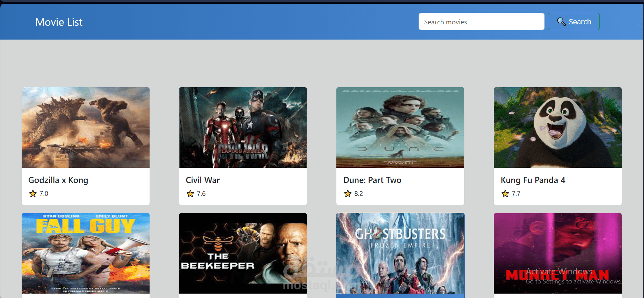
Task: Open the Fall Guy poster
Action: tap(86, 253)
